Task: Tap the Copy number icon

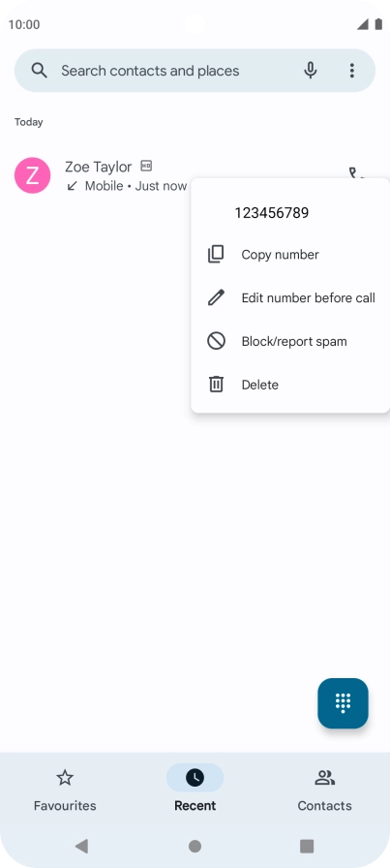Action: pos(216,255)
